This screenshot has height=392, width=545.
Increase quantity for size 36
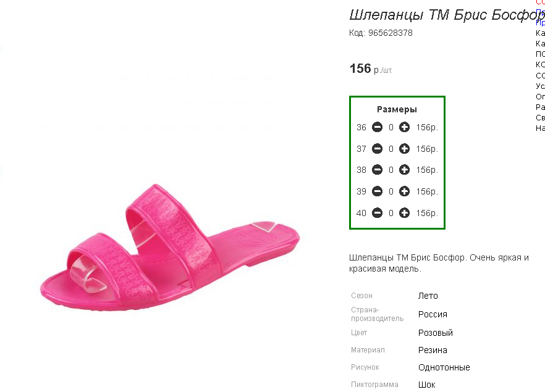[x=404, y=127]
